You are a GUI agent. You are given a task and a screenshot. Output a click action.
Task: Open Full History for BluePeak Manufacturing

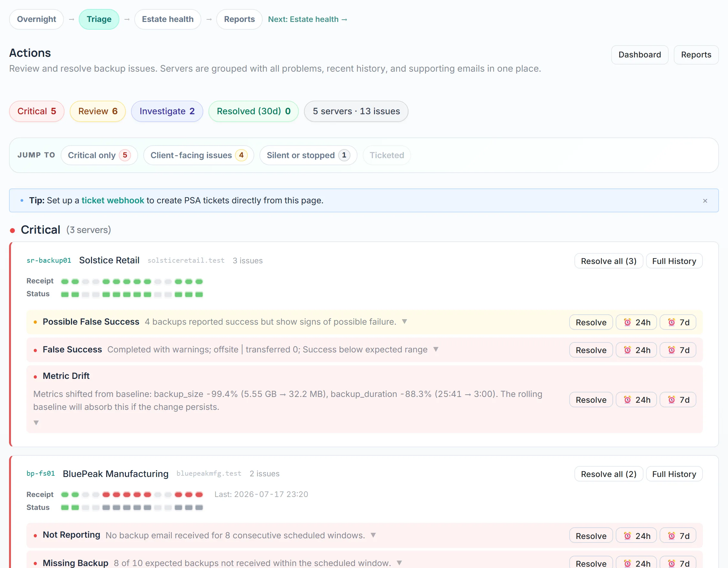[674, 474]
